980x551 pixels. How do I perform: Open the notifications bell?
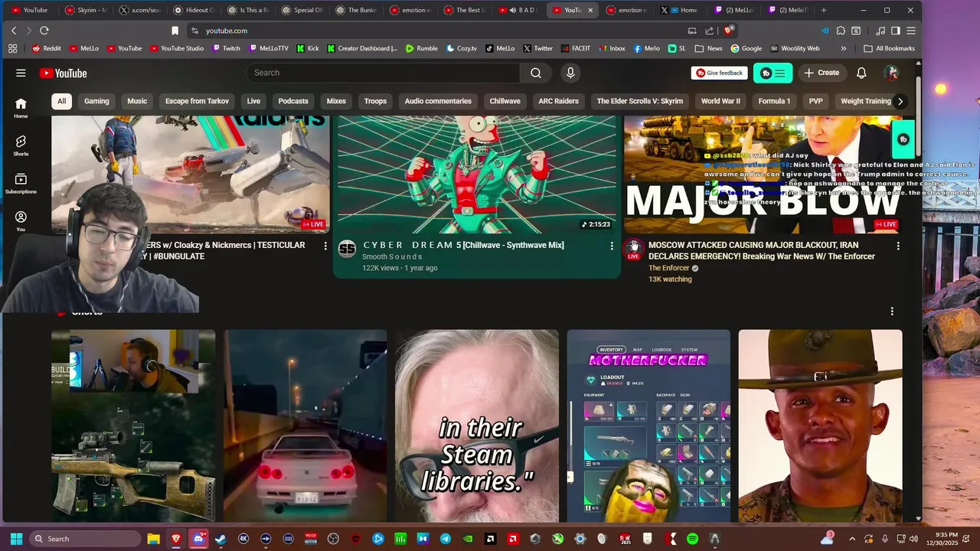861,73
